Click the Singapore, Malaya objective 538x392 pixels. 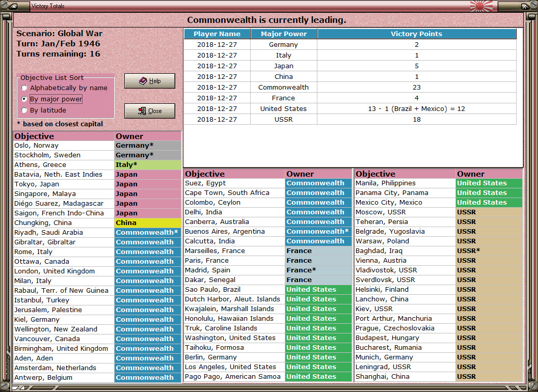(x=64, y=194)
